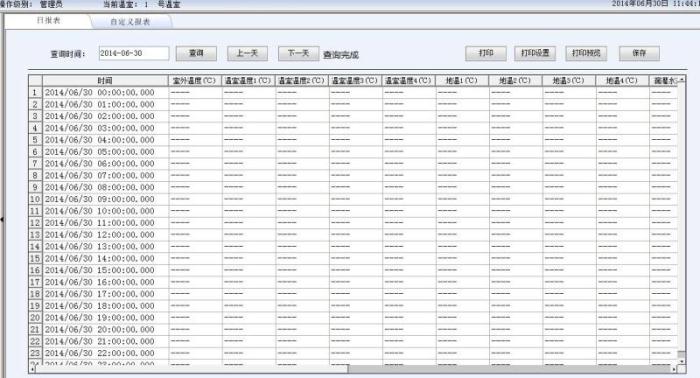This screenshot has height=378, width=700.
Task: Open 打印设置 print settings
Action: point(535,53)
